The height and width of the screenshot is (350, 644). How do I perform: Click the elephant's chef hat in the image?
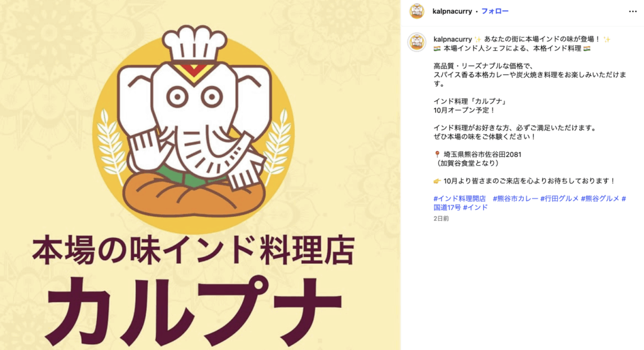(x=194, y=43)
